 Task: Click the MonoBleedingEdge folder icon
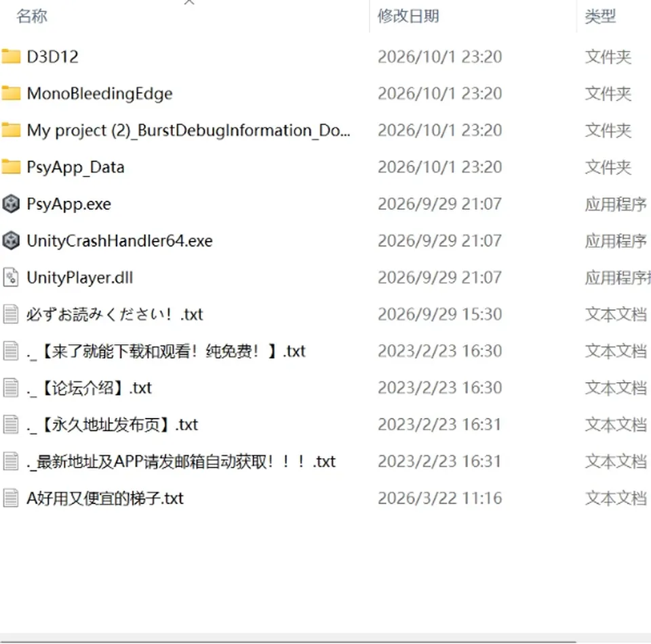pos(11,93)
